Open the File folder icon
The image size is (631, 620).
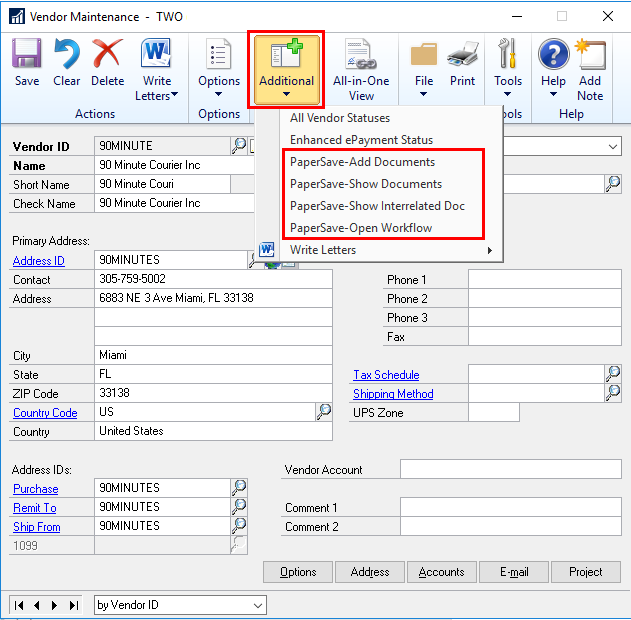(x=423, y=54)
